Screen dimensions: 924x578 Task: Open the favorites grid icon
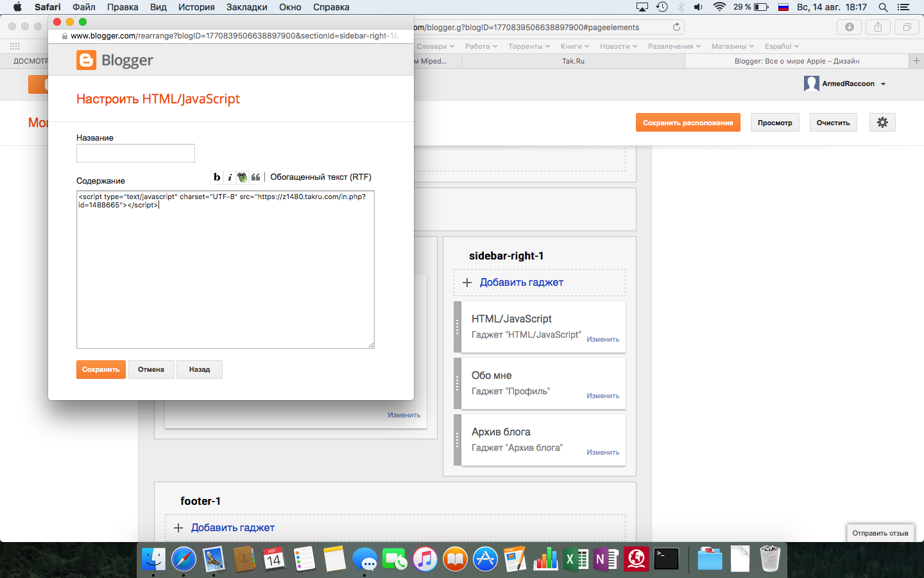15,46
